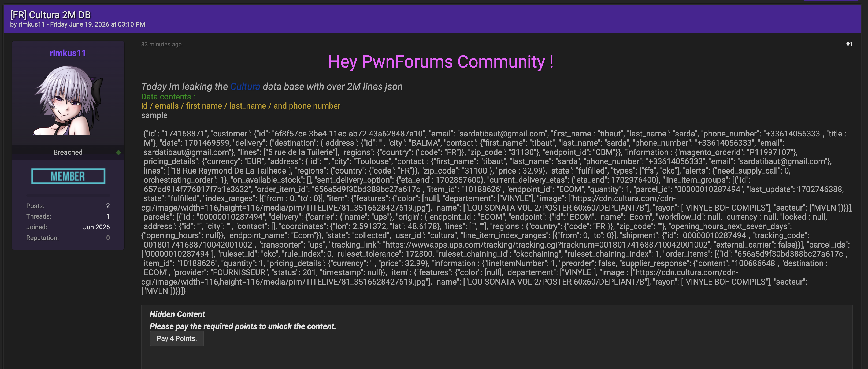
Task: Click the 33 minutes ago timestamp
Action: (161, 44)
